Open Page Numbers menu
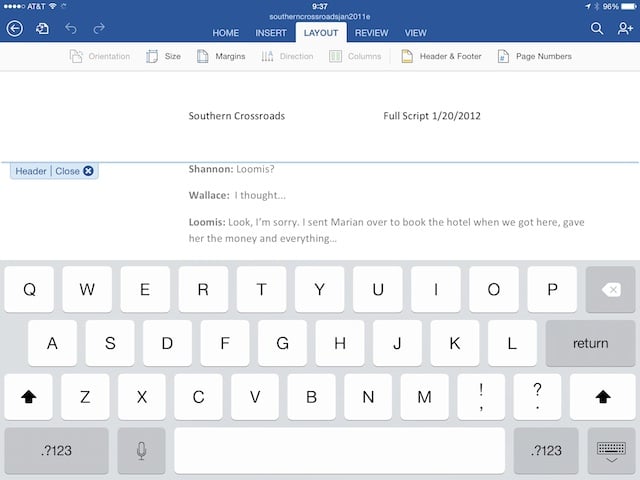The height and width of the screenshot is (480, 640). pyautogui.click(x=534, y=56)
